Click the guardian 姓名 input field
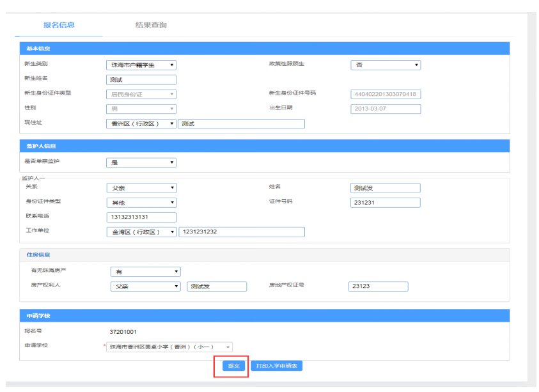The width and height of the screenshot is (539, 392). (x=386, y=188)
